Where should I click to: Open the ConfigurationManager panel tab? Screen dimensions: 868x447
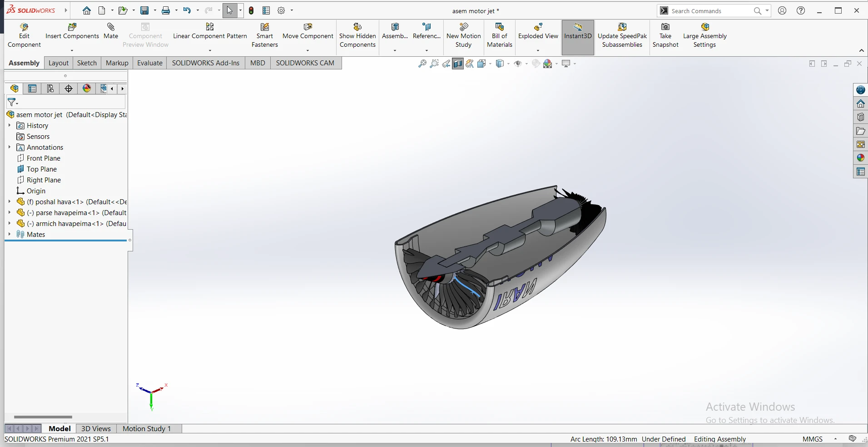point(50,88)
